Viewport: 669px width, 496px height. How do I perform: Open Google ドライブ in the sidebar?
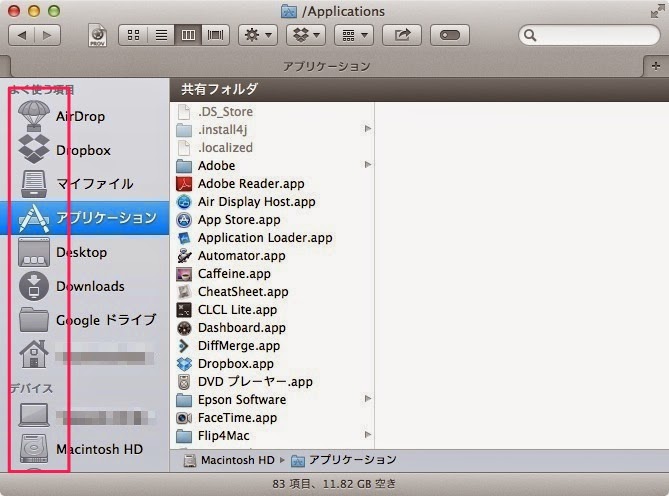[x=84, y=320]
